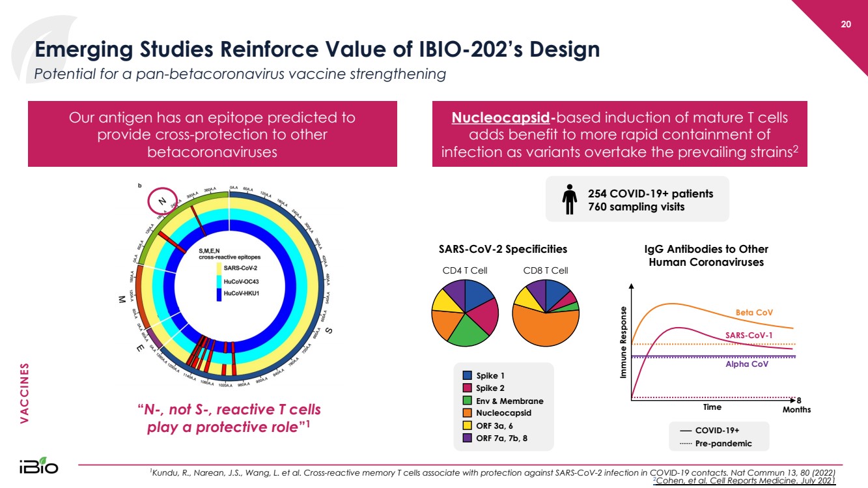868x488 pixels.
Task: Click the Spike 1 blue legend swatch
Action: click(467, 375)
